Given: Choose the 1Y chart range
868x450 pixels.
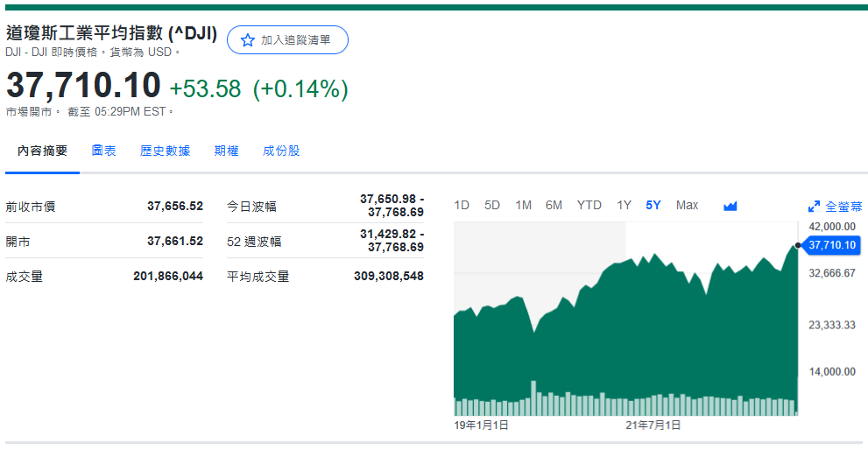Looking at the screenshot, I should pyautogui.click(x=624, y=205).
